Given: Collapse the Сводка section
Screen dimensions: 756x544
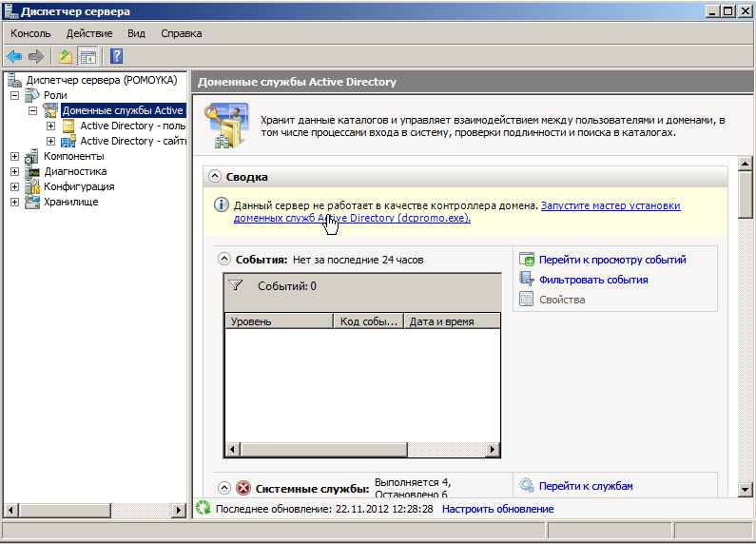Looking at the screenshot, I should pyautogui.click(x=215, y=177).
